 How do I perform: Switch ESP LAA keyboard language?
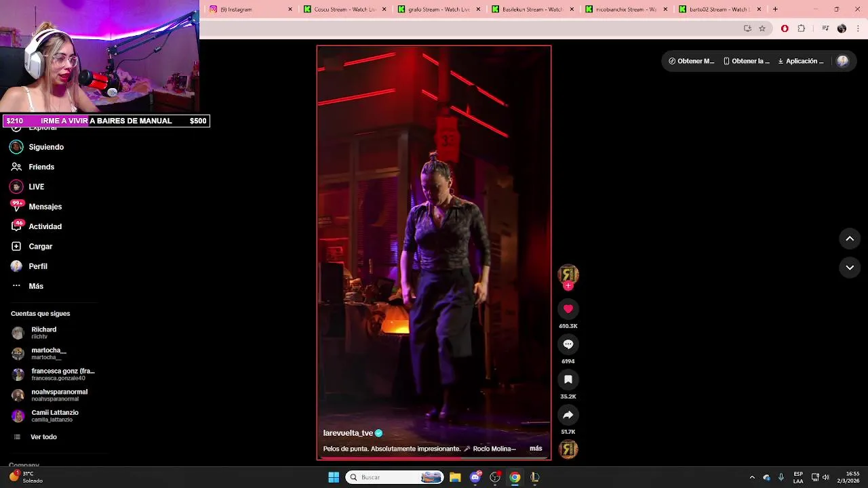coord(798,477)
